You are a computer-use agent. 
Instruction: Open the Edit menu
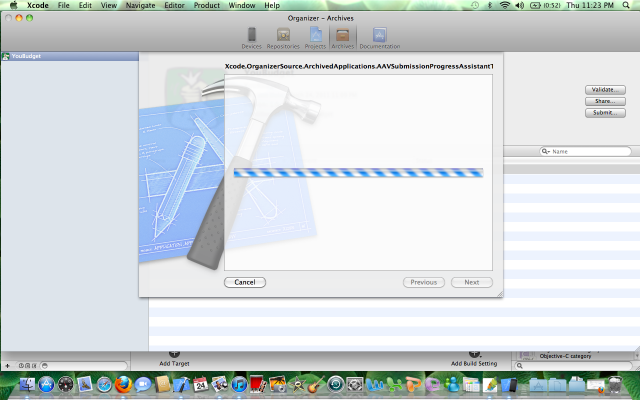point(85,5)
